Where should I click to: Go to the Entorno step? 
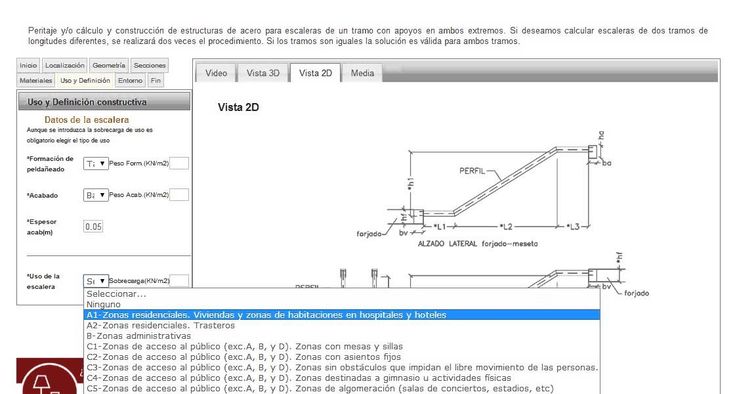tap(130, 81)
